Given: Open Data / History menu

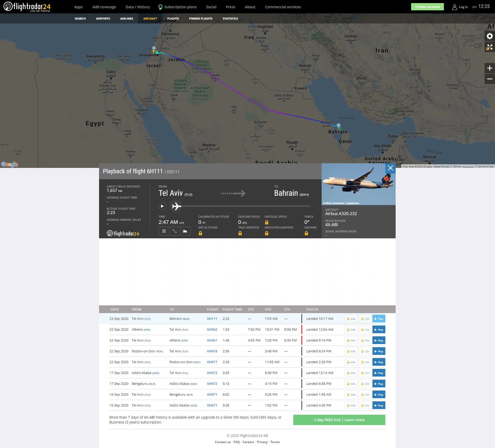Looking at the screenshot, I should [138, 7].
